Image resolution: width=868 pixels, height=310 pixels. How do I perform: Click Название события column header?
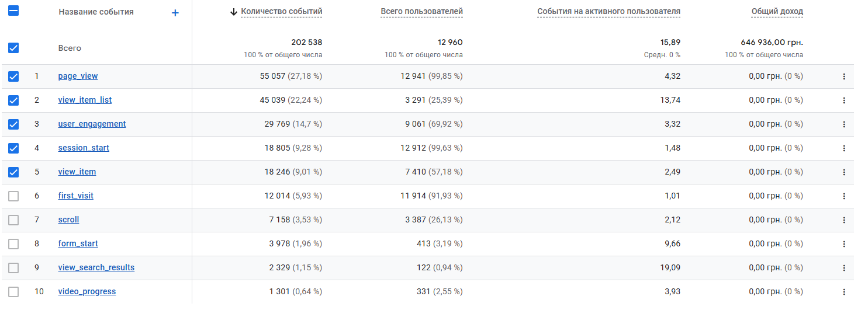click(x=96, y=12)
